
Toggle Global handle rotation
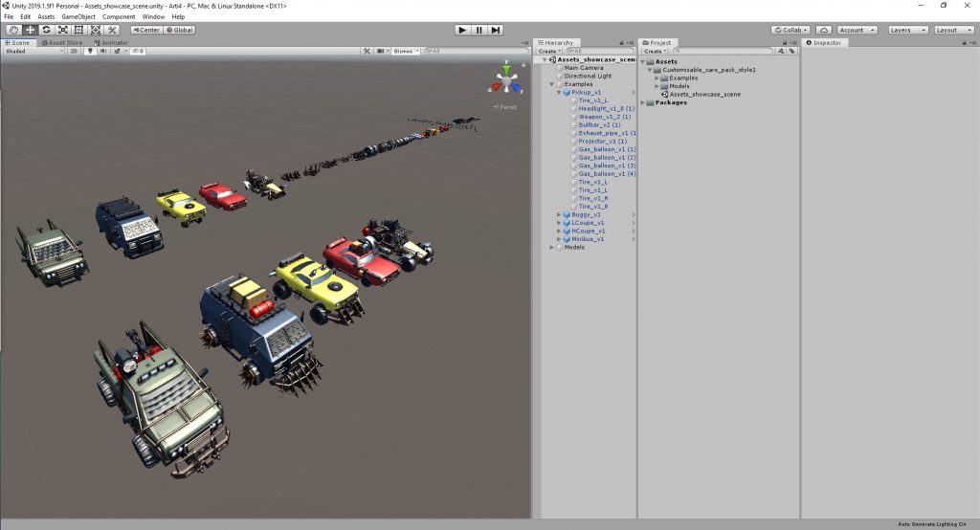click(180, 30)
